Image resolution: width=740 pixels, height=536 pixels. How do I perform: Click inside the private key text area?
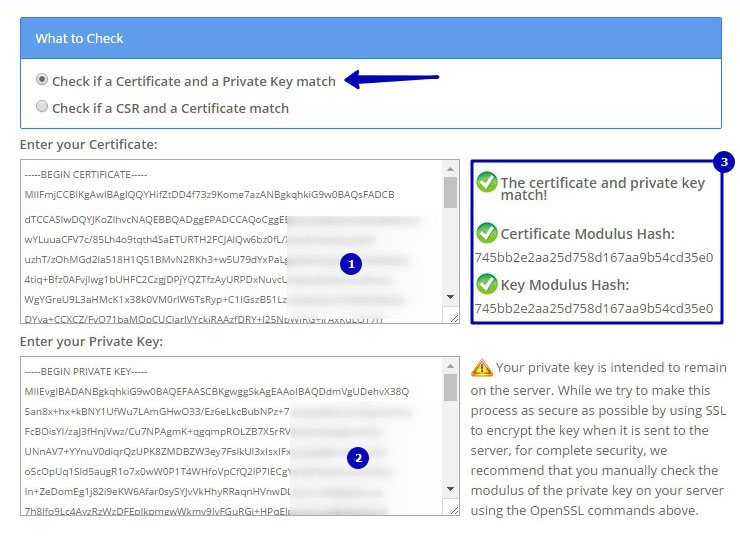231,436
